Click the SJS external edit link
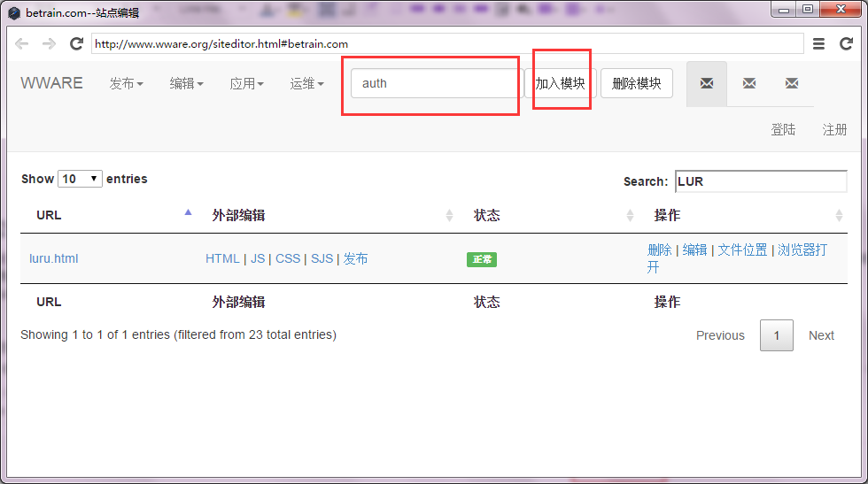 click(x=322, y=258)
